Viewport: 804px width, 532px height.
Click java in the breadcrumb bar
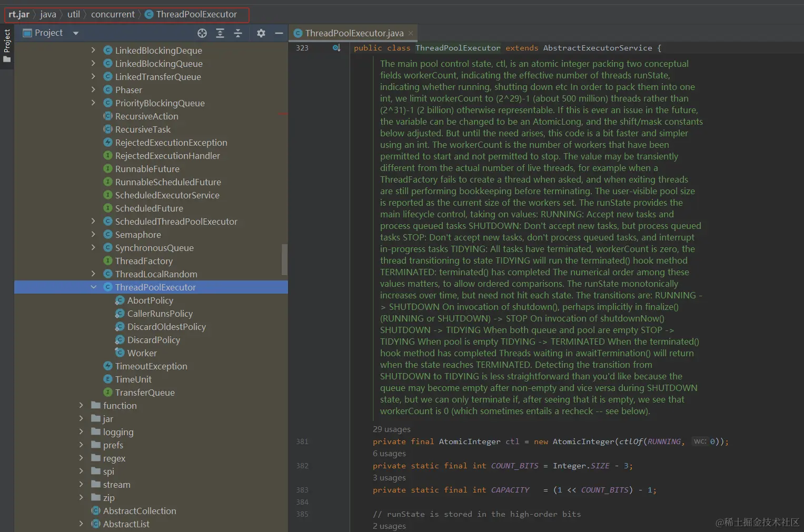[x=48, y=14]
